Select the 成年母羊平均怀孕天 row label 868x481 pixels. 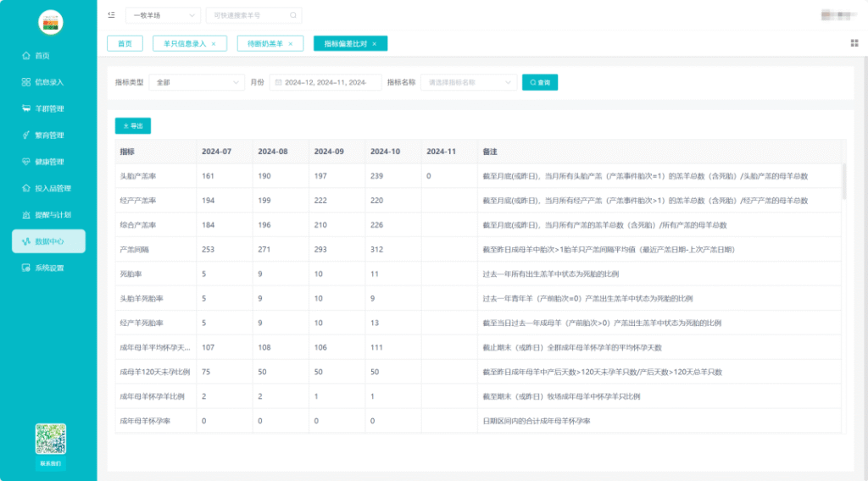155,348
